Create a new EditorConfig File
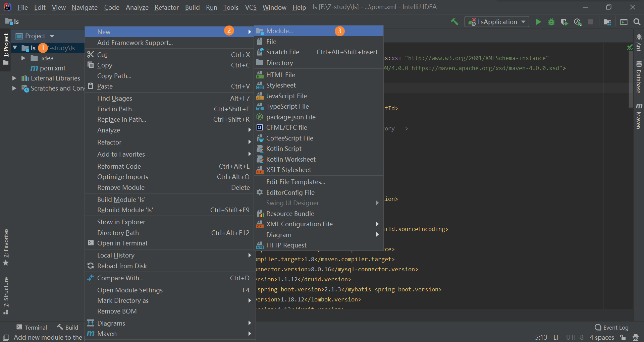Image resolution: width=644 pixels, height=342 pixels. (318, 192)
